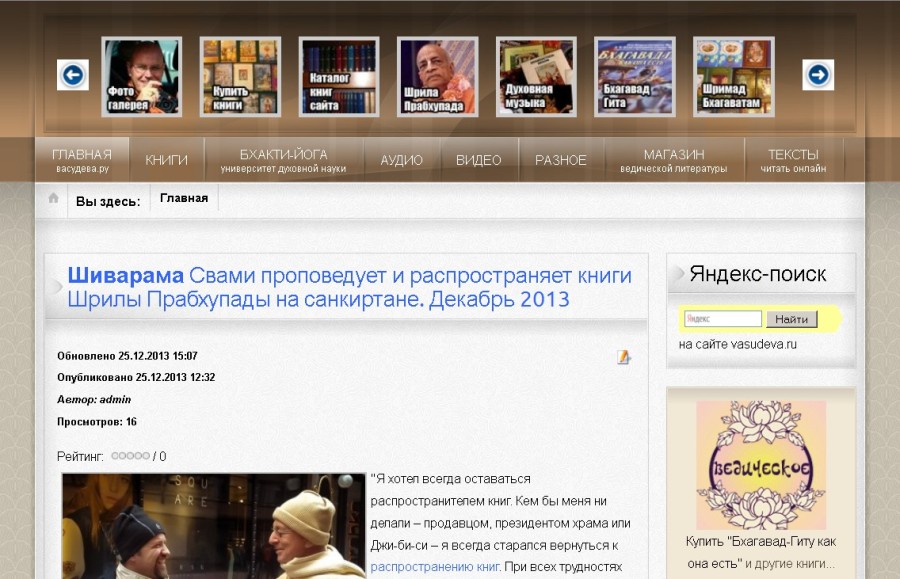The width and height of the screenshot is (900, 579).
Task: Open the Фото галерея thumbnail
Action: 141,77
